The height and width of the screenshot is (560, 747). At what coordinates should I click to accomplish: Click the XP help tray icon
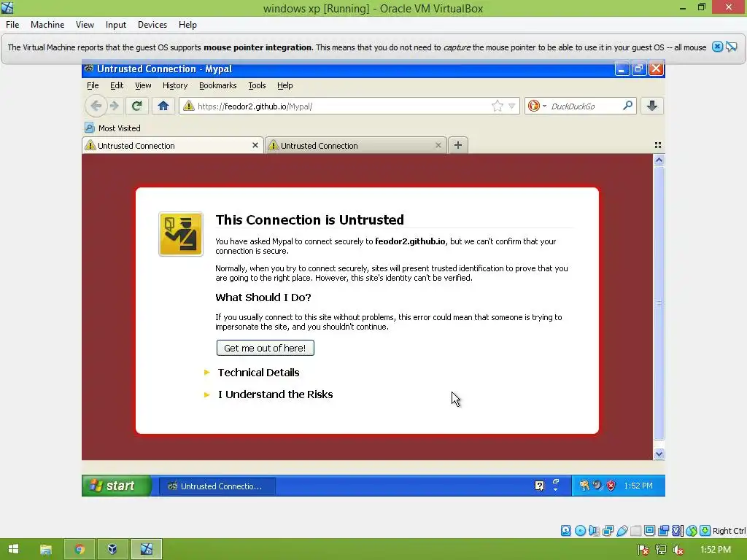click(539, 486)
